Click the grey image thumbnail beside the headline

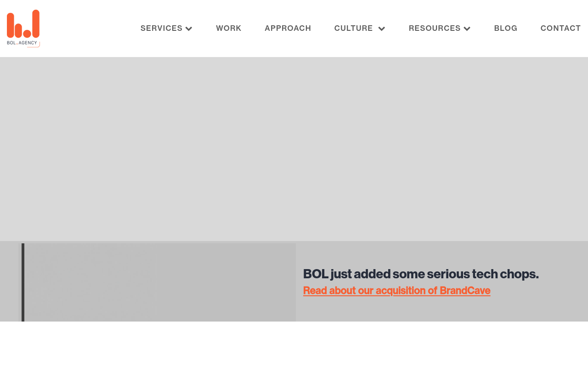point(158,282)
